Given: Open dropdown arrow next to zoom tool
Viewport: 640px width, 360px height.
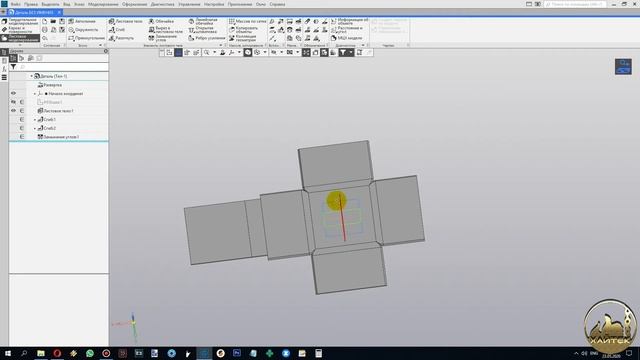Looking at the screenshot, I should pyautogui.click(x=214, y=53).
